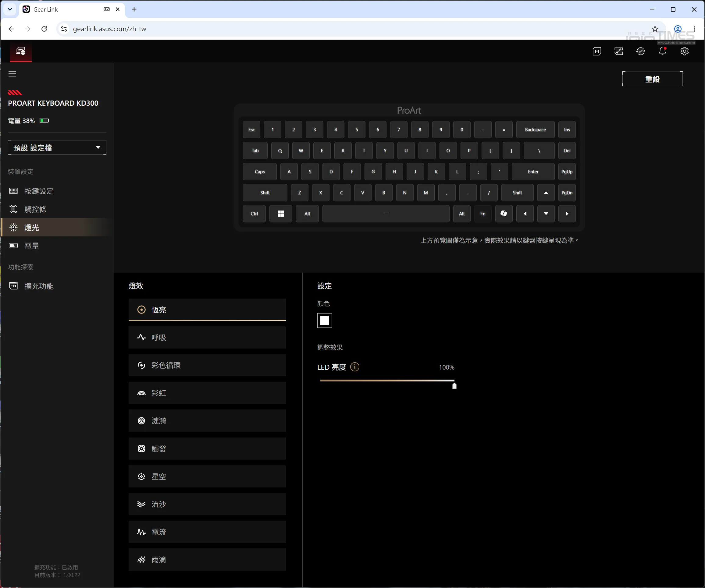The height and width of the screenshot is (588, 705).
Task: Select 流沙 quicksand effect
Action: click(207, 504)
